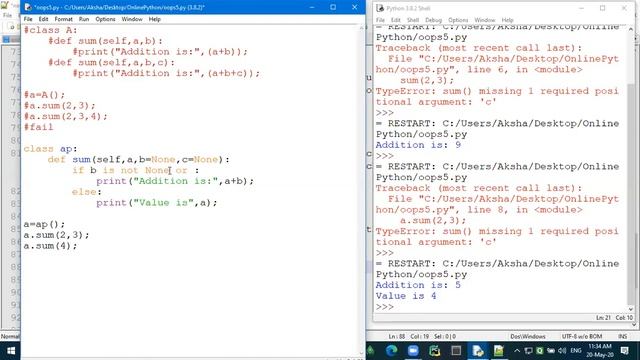Screen dimensions: 640x360
Task: Open Window menu in Python Shell window
Action: click(484, 20)
